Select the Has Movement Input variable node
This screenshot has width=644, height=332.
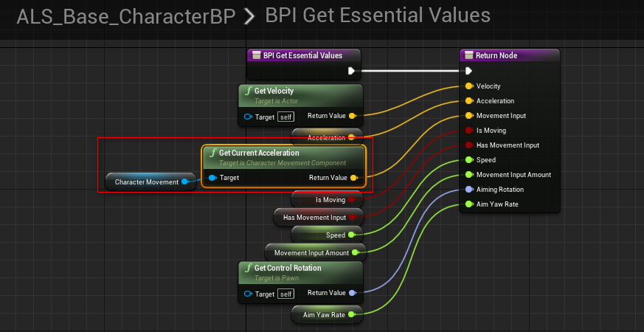(314, 218)
